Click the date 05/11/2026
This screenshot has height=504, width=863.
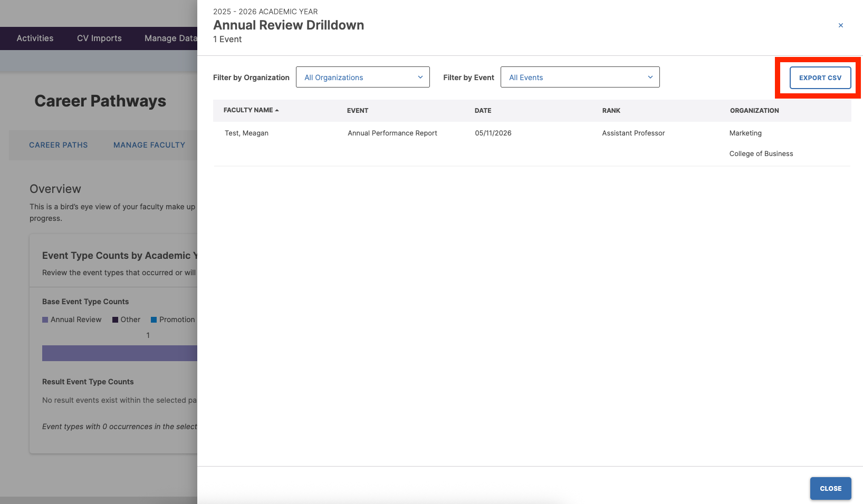(x=493, y=133)
